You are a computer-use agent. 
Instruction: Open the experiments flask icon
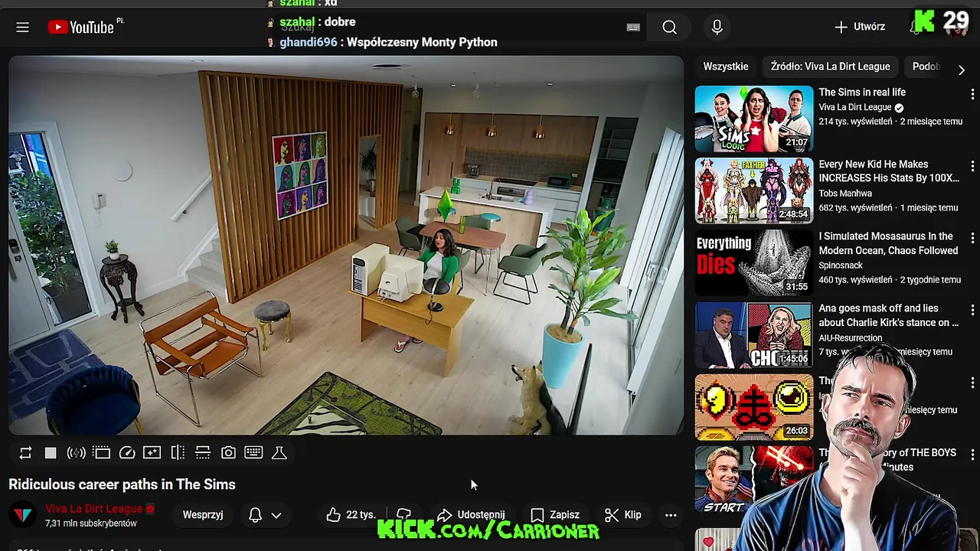279,453
